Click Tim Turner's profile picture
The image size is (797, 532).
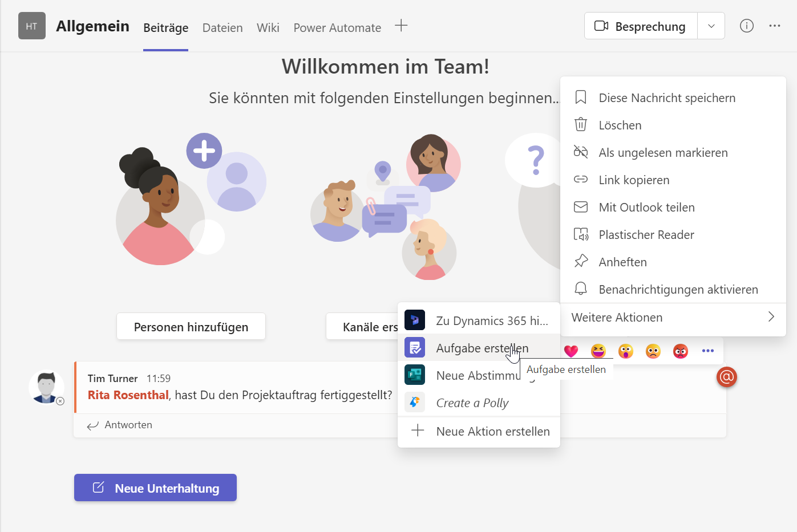[46, 387]
